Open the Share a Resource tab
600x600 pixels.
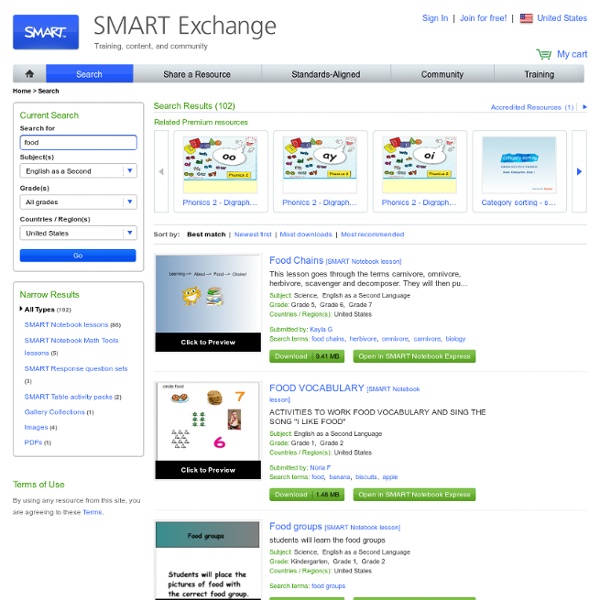[x=197, y=73]
